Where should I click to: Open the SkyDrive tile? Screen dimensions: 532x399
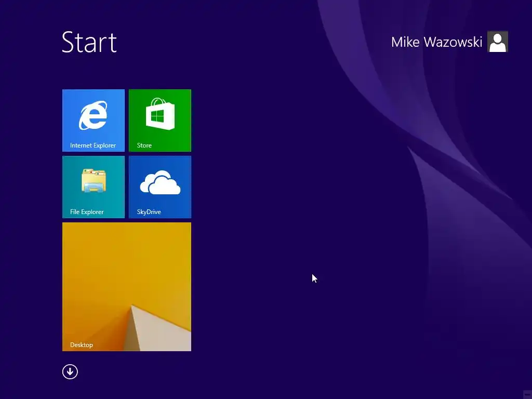(160, 187)
